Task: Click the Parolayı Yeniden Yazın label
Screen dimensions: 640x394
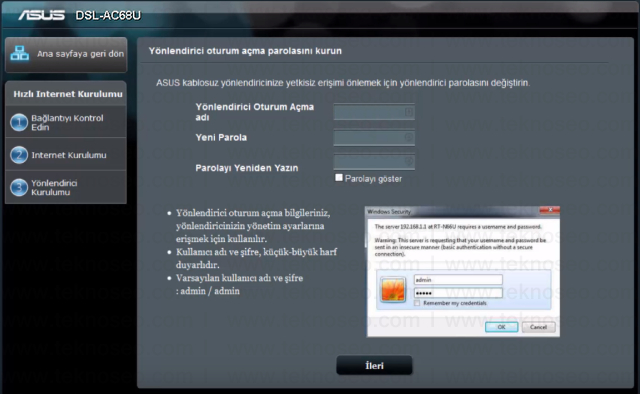Action: [247, 168]
